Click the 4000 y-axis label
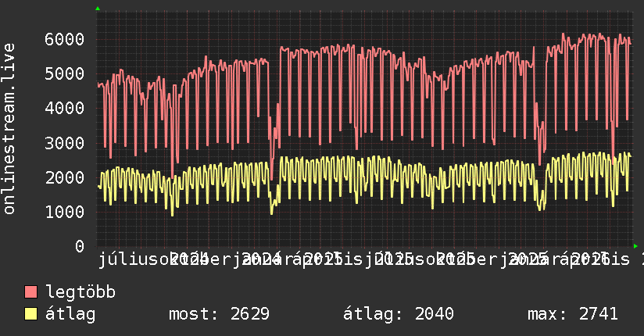Screen dimensions: 644x336 coord(65,109)
